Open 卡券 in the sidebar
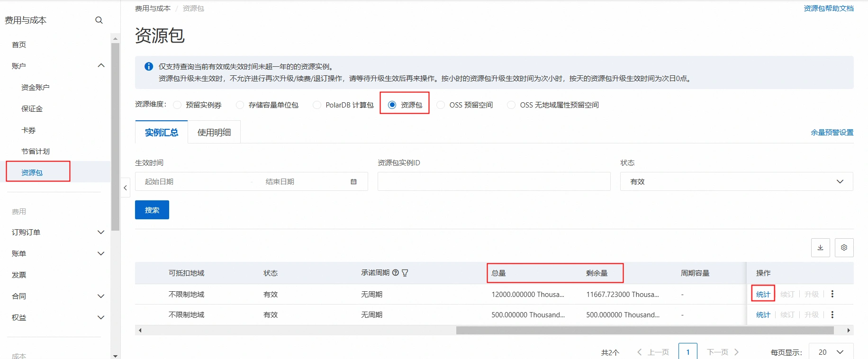Viewport: 868px width, 359px height. coord(28,130)
